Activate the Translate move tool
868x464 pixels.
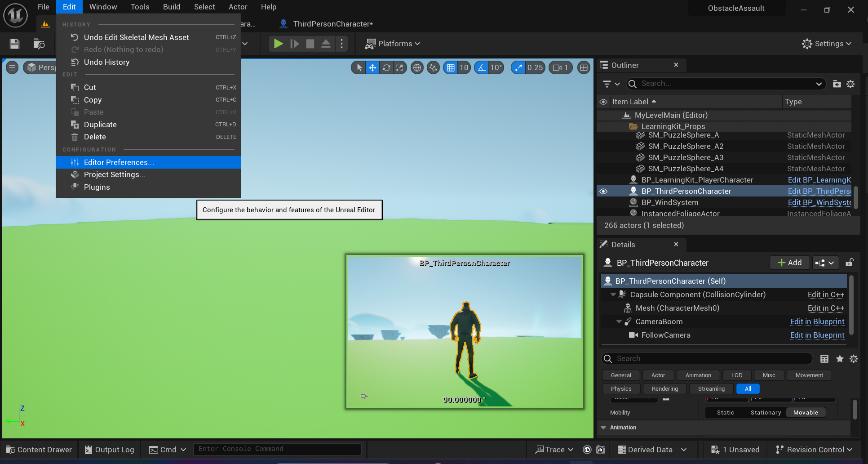pos(372,67)
